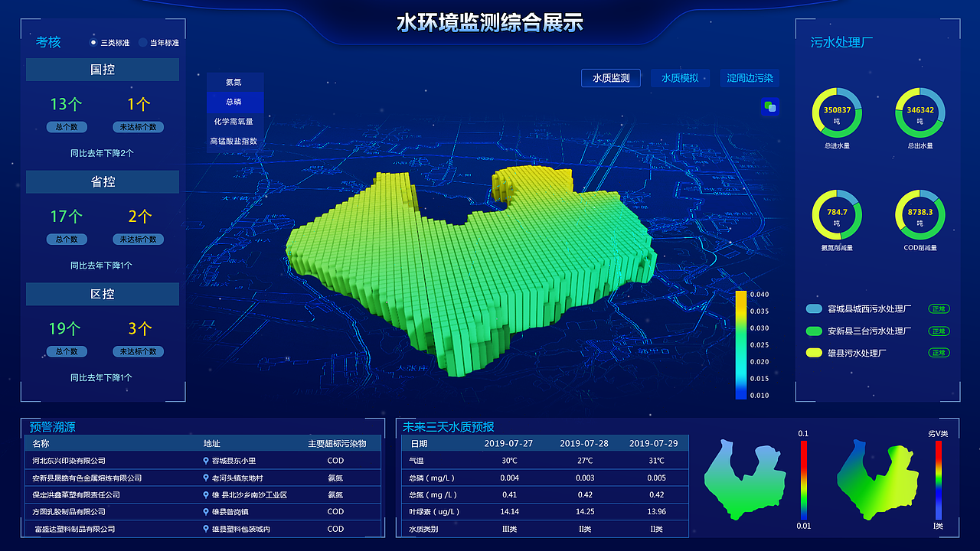Choose 氨氮 in the pollutant list
Image resolution: width=980 pixels, height=551 pixels.
[235, 82]
